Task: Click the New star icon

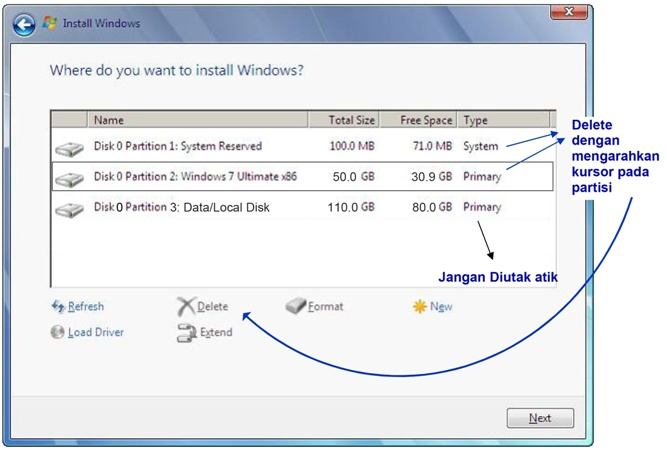Action: pos(418,307)
